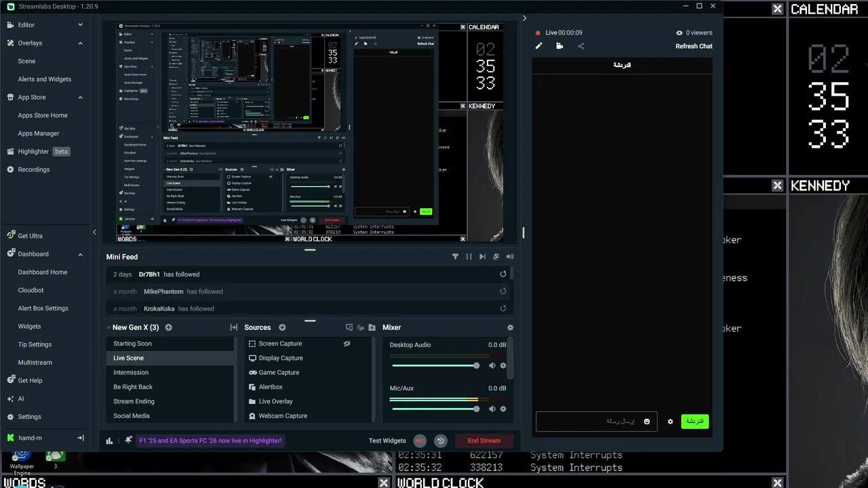Open scene transitions icon beside Sources
This screenshot has width=868, height=488.
coord(234,327)
